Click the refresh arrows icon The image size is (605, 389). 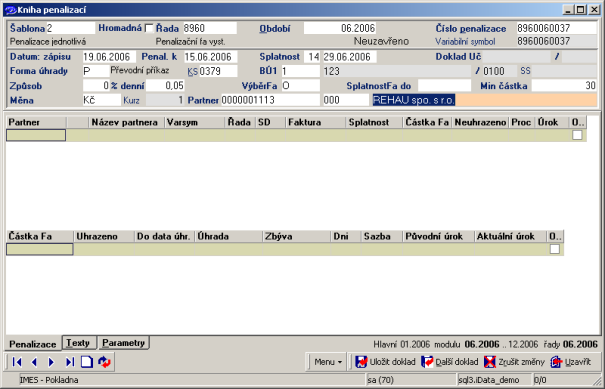[x=104, y=362]
